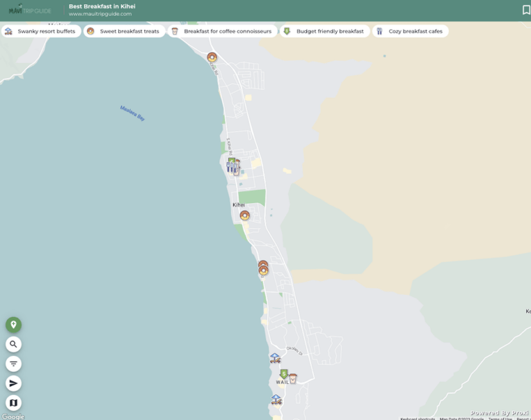Open the fork and knife cafe marker
The width and height of the screenshot is (531, 420).
pyautogui.click(x=230, y=167)
